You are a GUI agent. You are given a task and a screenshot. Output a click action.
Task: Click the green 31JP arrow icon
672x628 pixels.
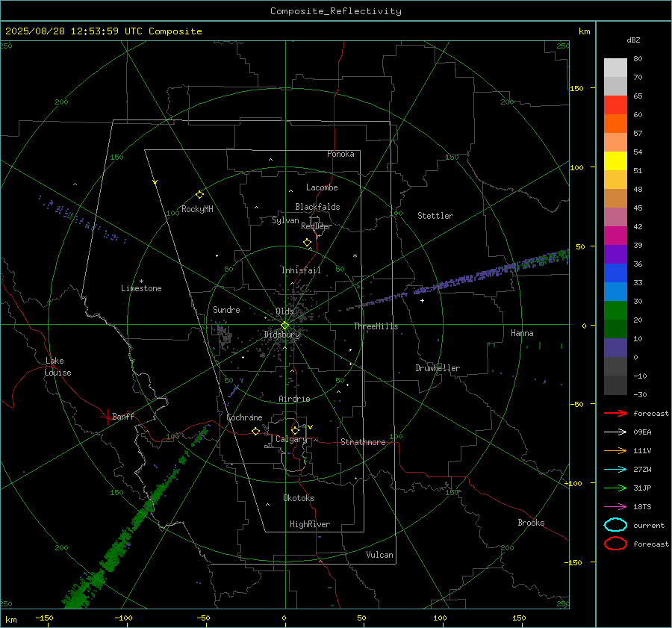[615, 488]
